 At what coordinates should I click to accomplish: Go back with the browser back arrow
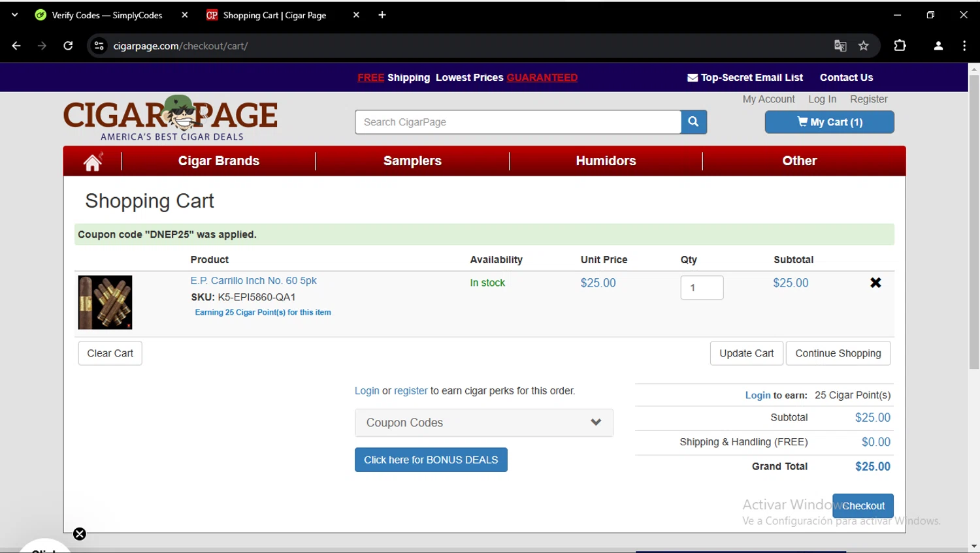(16, 46)
